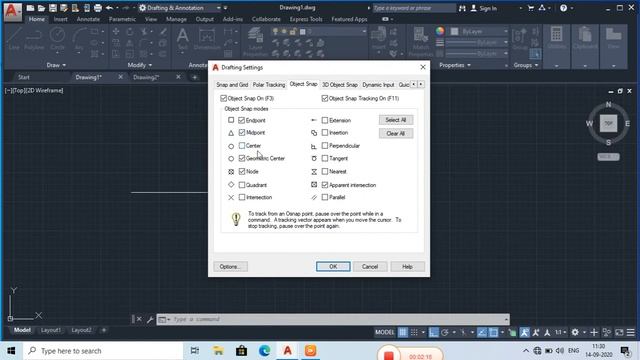Click the Open file icon in quick access toolbar
Image resolution: width=640 pixels, height=360 pixels.
(41, 8)
